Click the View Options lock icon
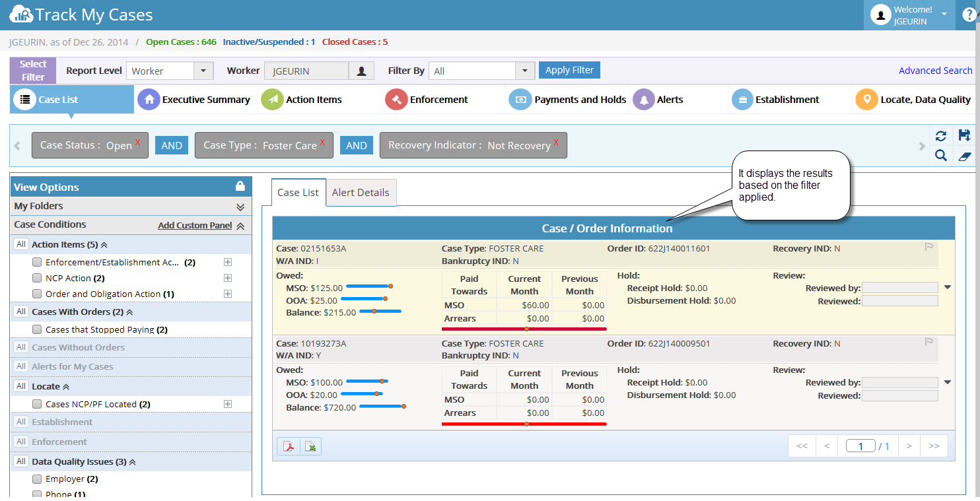This screenshot has height=501, width=980. click(x=240, y=187)
